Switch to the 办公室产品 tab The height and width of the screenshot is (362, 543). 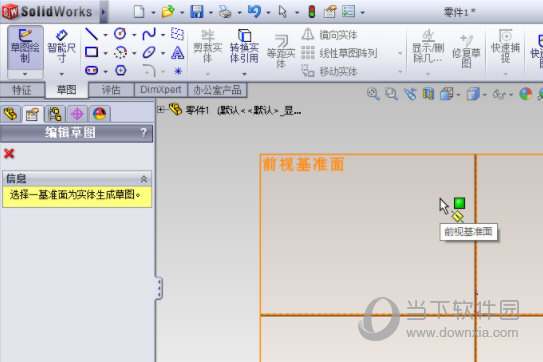[x=217, y=90]
